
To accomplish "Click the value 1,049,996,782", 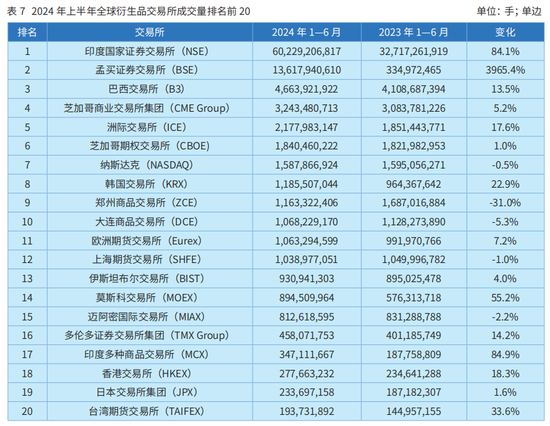I will pyautogui.click(x=414, y=260).
